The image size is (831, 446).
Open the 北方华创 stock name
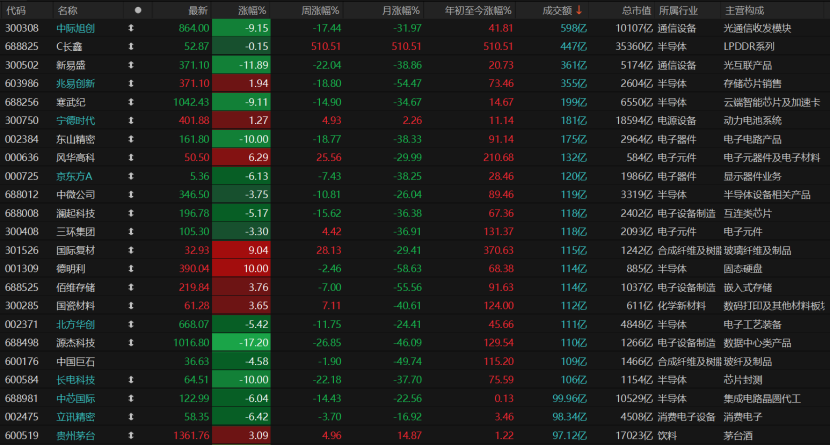pyautogui.click(x=75, y=324)
